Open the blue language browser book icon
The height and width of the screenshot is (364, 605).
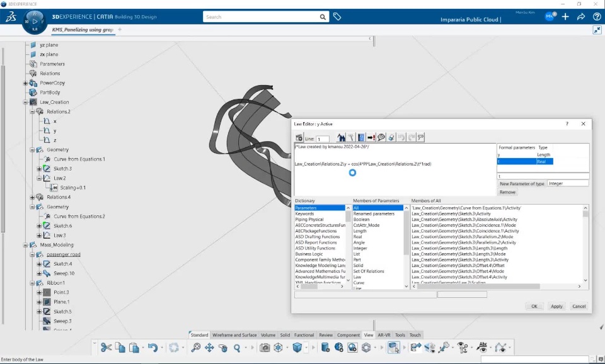[360, 137]
